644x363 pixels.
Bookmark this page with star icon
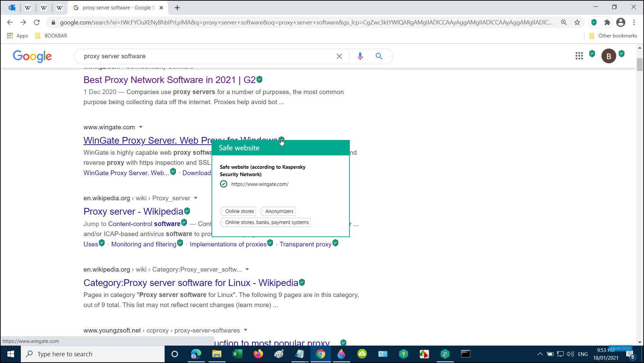pos(577,22)
